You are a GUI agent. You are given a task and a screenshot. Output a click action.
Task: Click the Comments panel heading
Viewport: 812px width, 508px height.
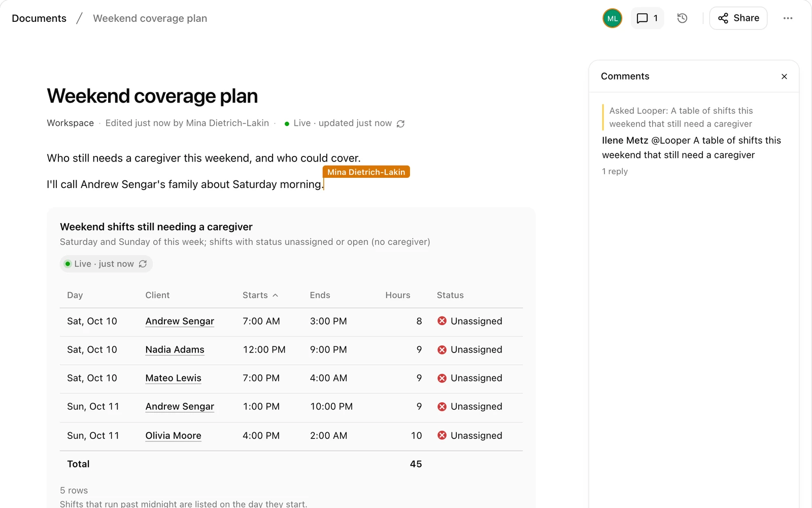pos(625,76)
